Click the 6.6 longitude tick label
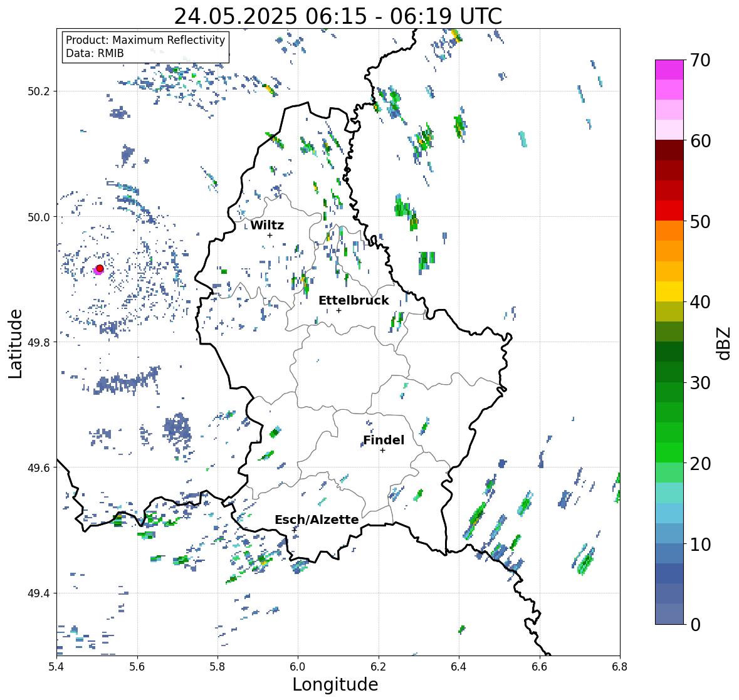The width and height of the screenshot is (739, 700). 540,667
